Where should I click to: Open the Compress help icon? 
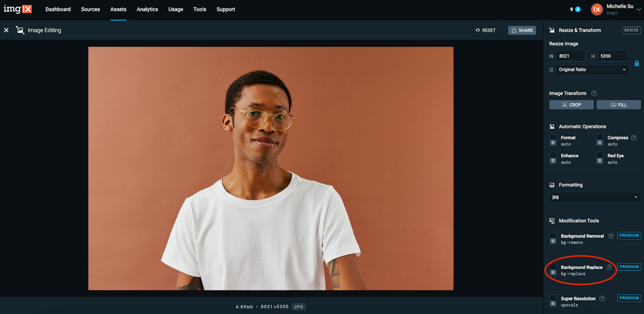[634, 137]
